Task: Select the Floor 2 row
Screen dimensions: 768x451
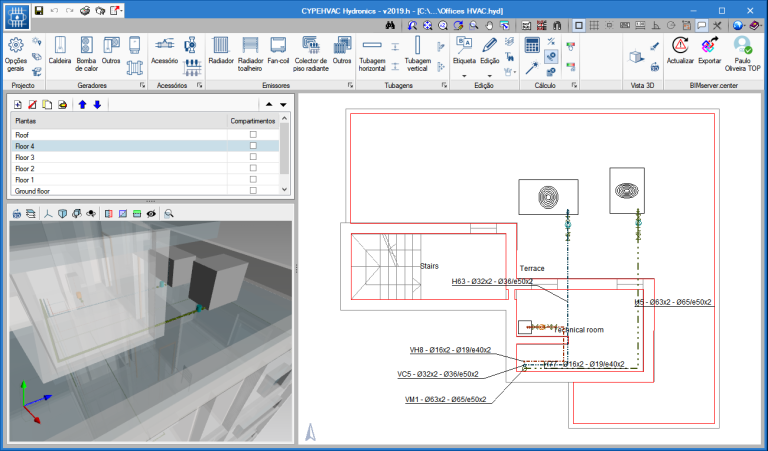Action: point(145,168)
